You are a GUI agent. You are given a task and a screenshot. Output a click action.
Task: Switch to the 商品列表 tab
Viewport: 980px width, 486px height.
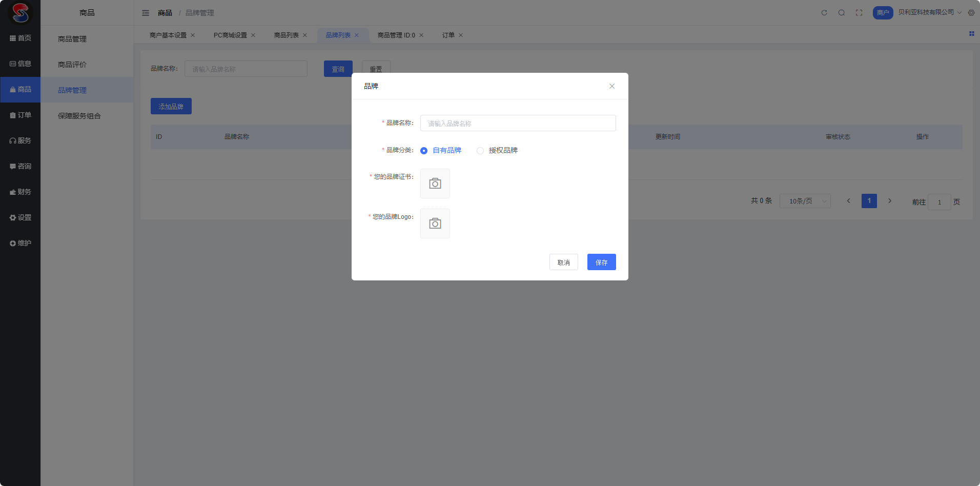[286, 35]
